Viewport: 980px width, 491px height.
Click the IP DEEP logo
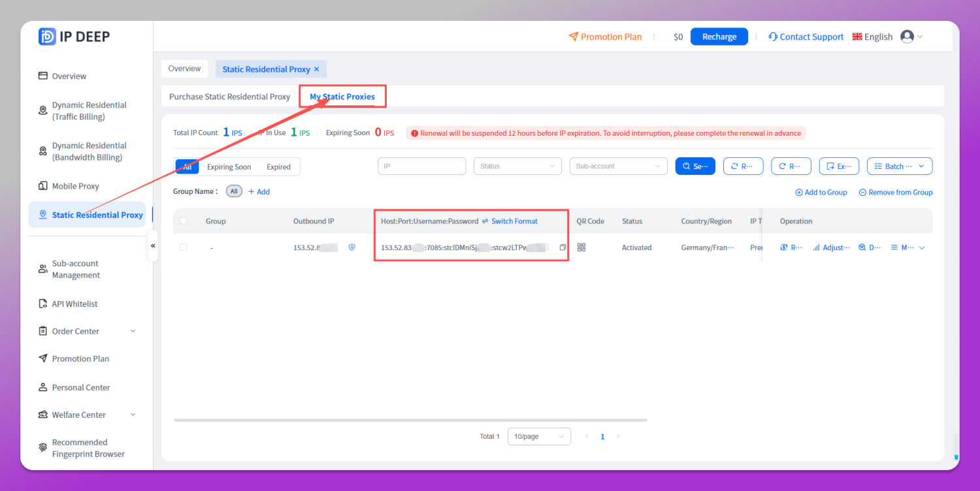pyautogui.click(x=74, y=37)
